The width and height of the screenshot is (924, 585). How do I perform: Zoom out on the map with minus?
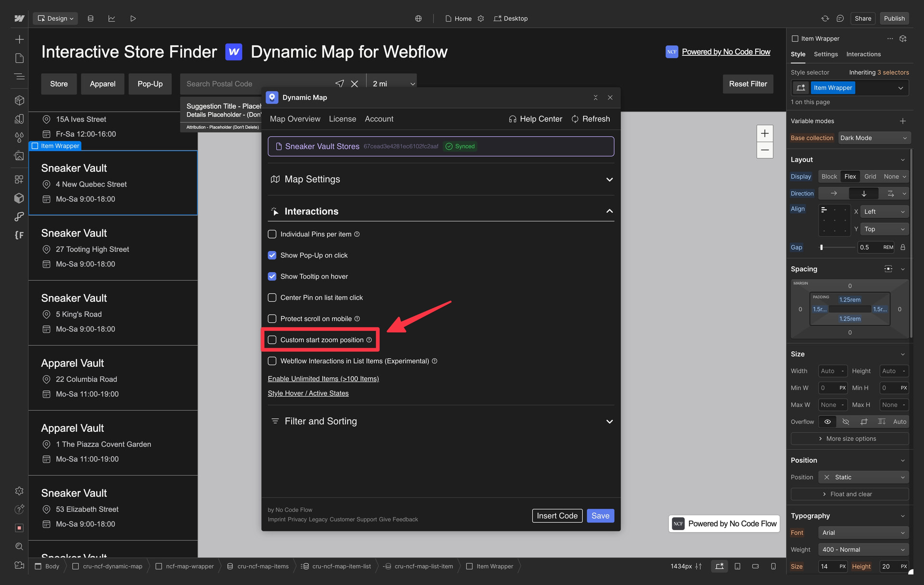(x=765, y=150)
